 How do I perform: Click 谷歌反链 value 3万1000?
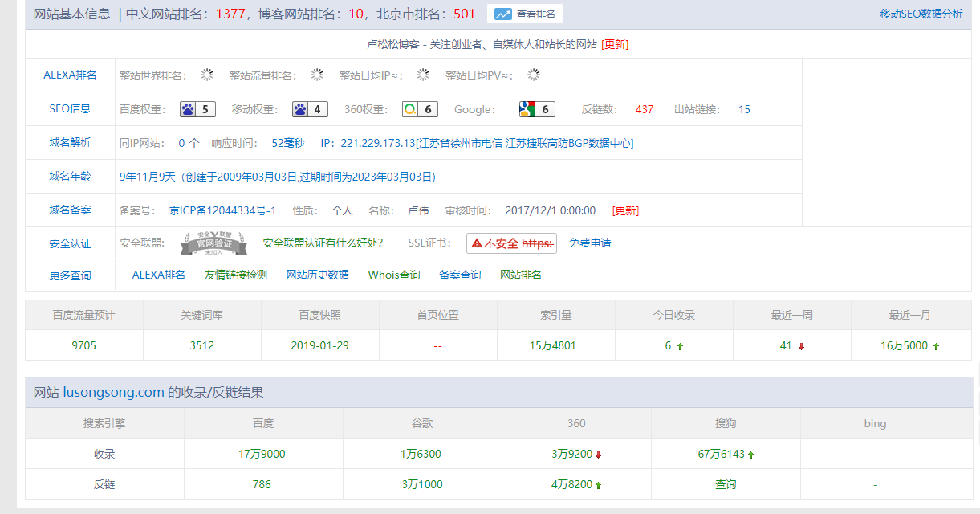coord(421,484)
